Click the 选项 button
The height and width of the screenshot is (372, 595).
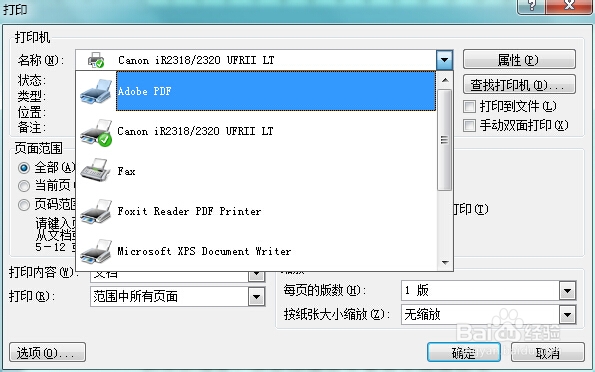tap(47, 353)
